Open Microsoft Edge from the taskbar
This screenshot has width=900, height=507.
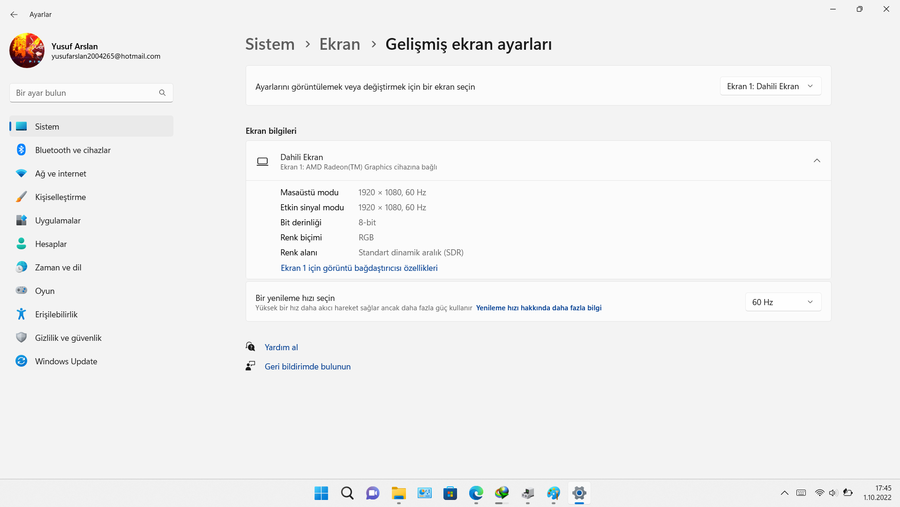pos(476,493)
